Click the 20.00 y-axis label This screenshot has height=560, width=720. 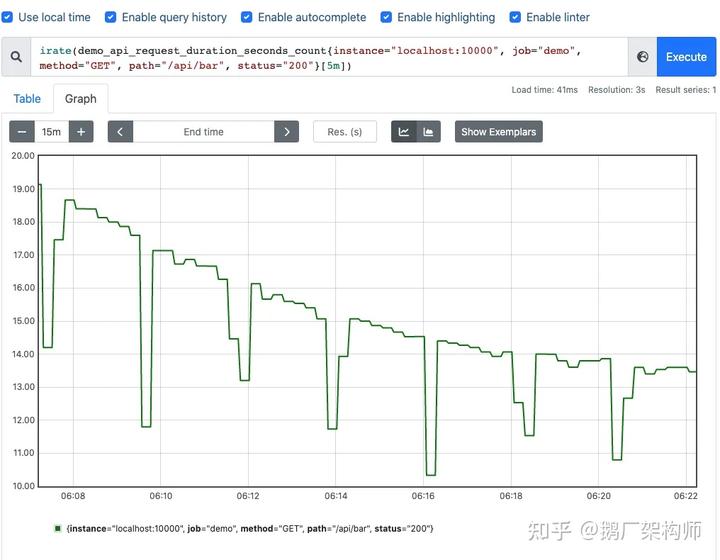[x=23, y=156]
